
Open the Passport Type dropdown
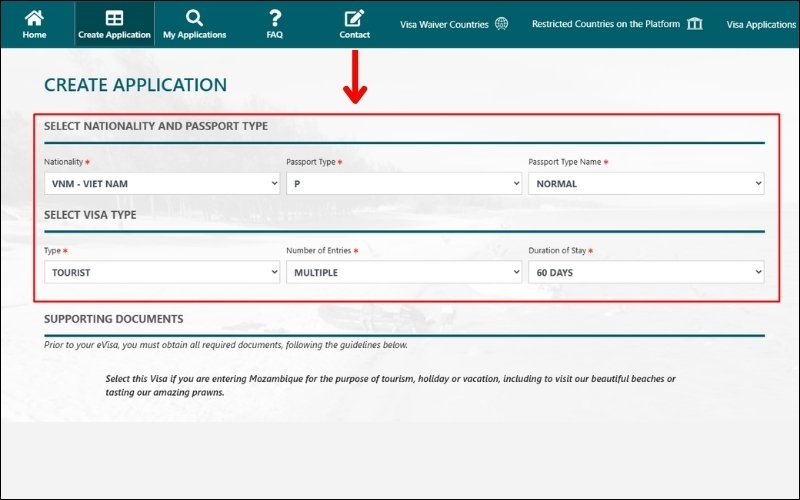click(x=404, y=184)
